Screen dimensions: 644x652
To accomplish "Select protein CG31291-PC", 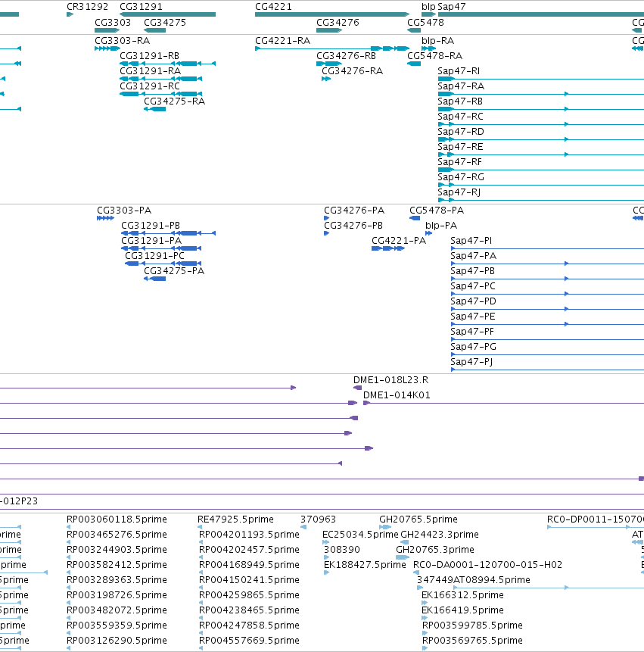I will [x=154, y=256].
